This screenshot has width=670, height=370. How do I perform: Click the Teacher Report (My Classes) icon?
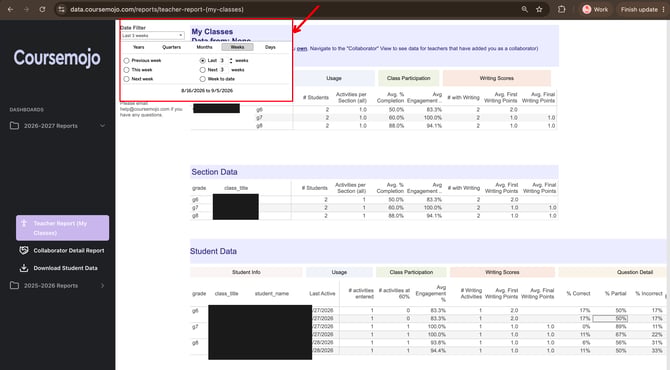tap(24, 223)
